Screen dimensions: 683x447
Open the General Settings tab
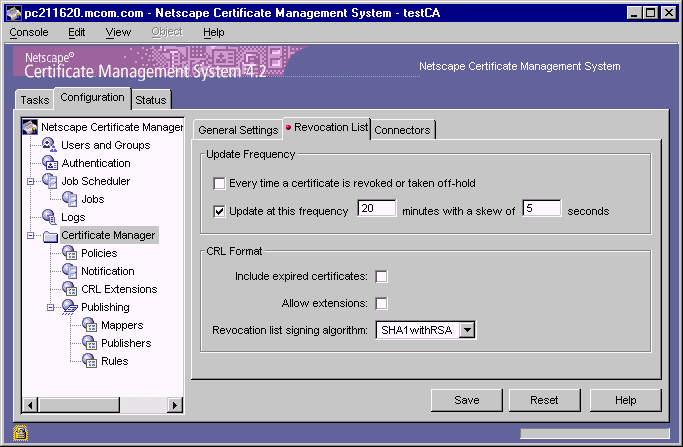coord(238,130)
